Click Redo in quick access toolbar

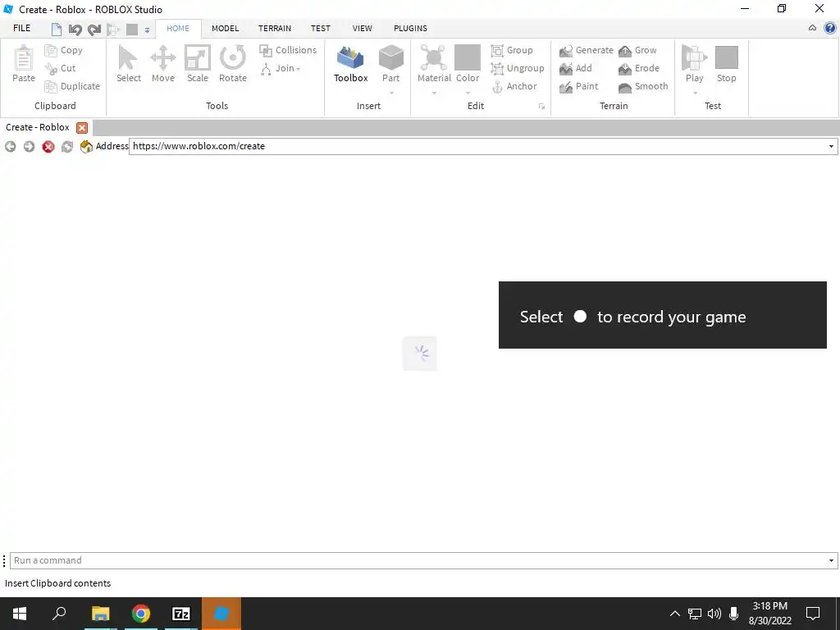pyautogui.click(x=94, y=29)
